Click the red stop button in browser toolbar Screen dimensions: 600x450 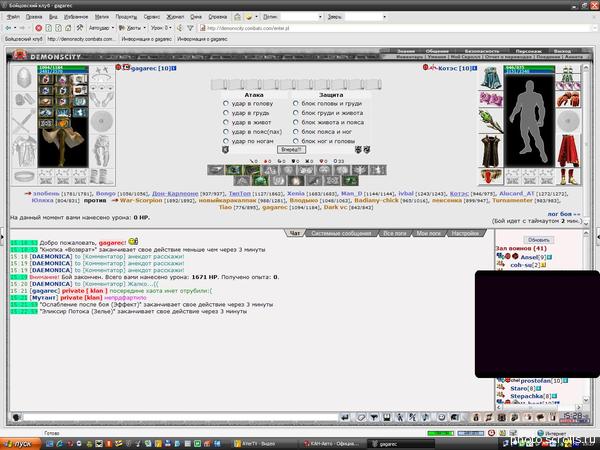(39, 28)
